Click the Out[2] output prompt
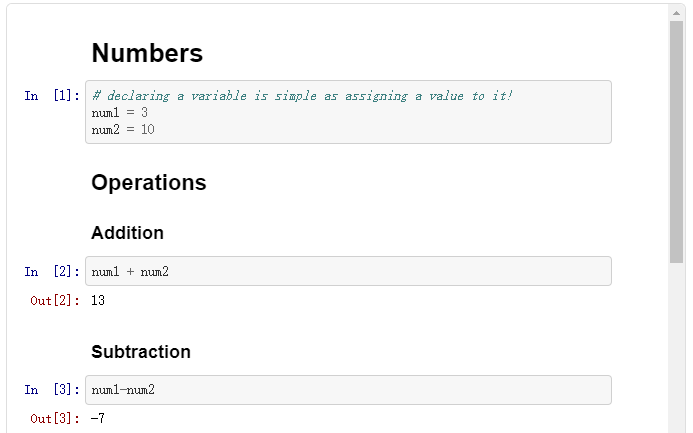Viewport: 693px width, 433px height. (55, 301)
